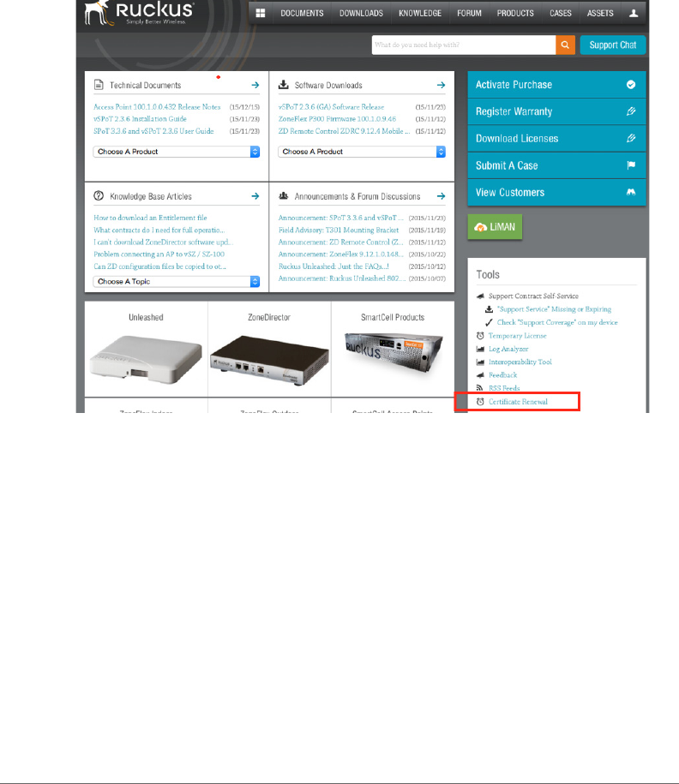Click the Register Warranty button
This screenshot has height=784, width=679.
pos(557,111)
